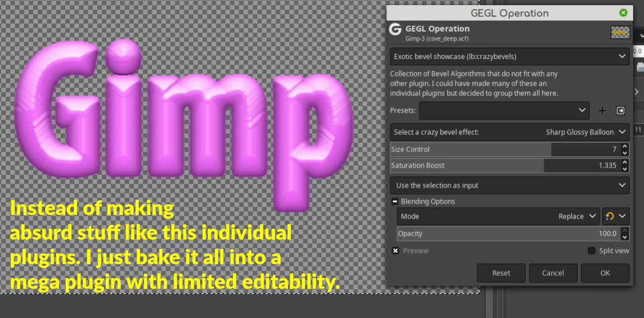Open the Presets combo box

click(504, 110)
